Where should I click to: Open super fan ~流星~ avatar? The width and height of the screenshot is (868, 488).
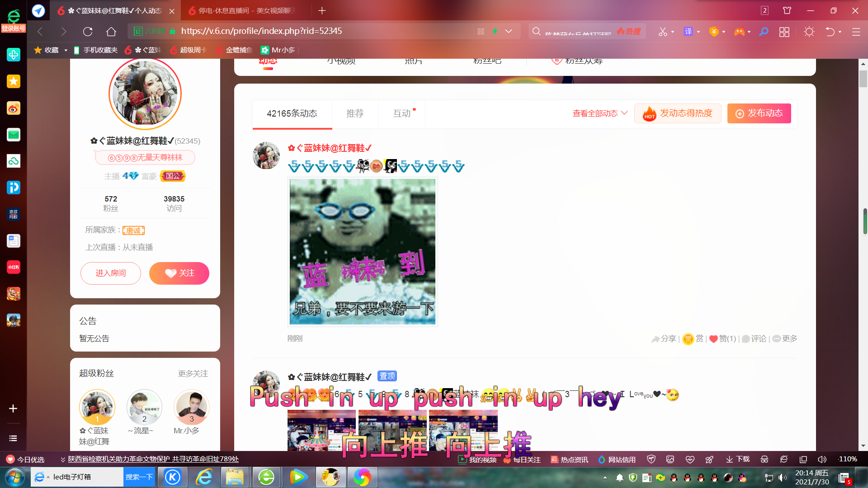click(144, 407)
